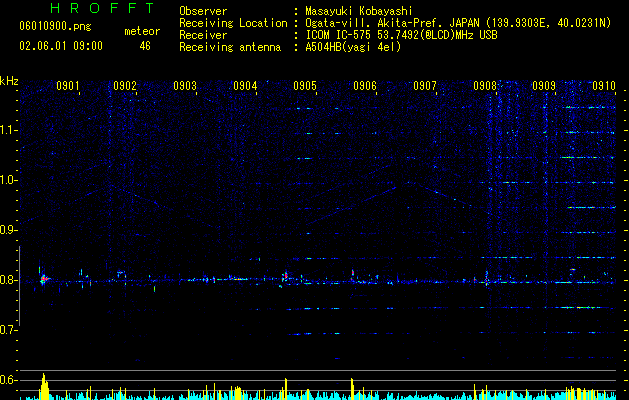Select the file name 06010900.png
629x400 pixels.
[x=55, y=26]
